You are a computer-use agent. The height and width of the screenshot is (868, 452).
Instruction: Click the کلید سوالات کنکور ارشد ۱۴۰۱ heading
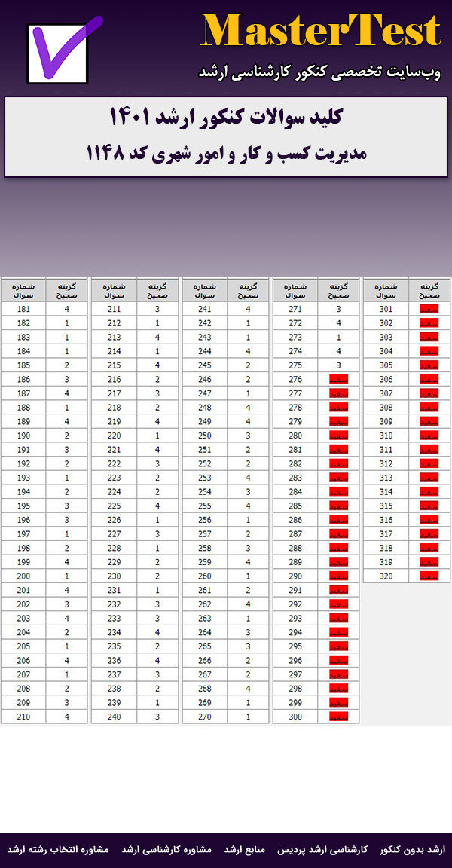[x=226, y=118]
